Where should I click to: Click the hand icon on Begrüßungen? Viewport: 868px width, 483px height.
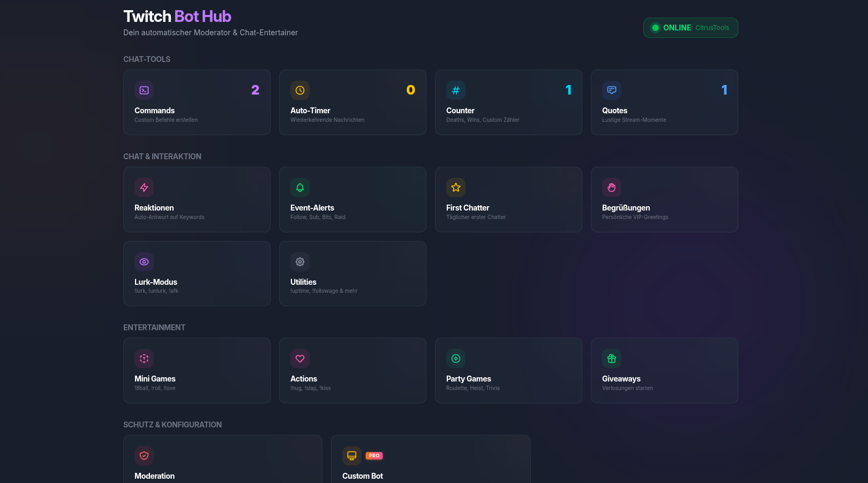(x=612, y=188)
